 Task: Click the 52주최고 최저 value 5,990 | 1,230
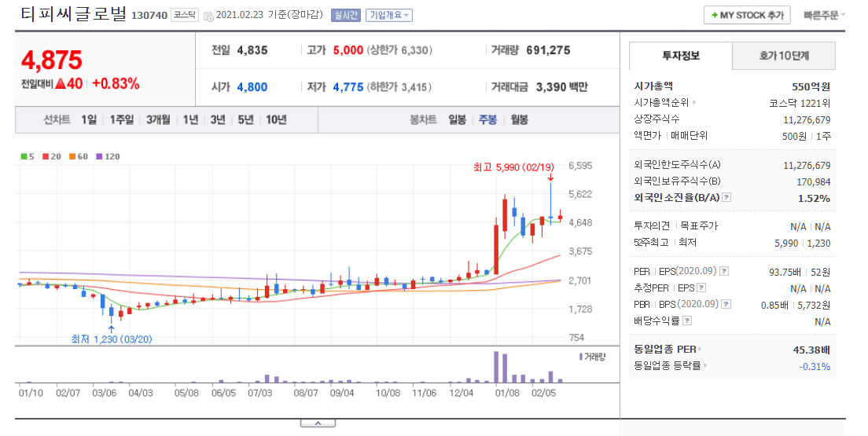coord(803,243)
